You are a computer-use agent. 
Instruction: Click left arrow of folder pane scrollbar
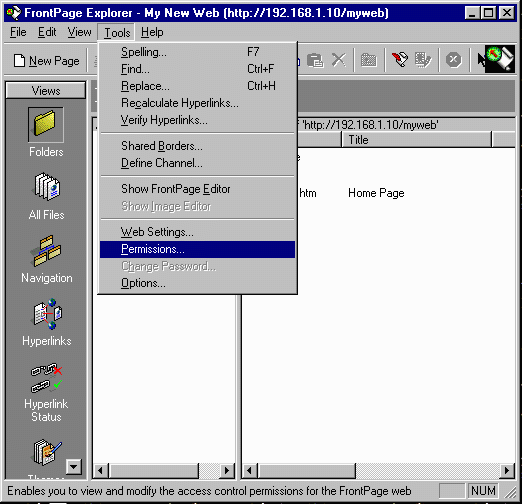coord(100,471)
